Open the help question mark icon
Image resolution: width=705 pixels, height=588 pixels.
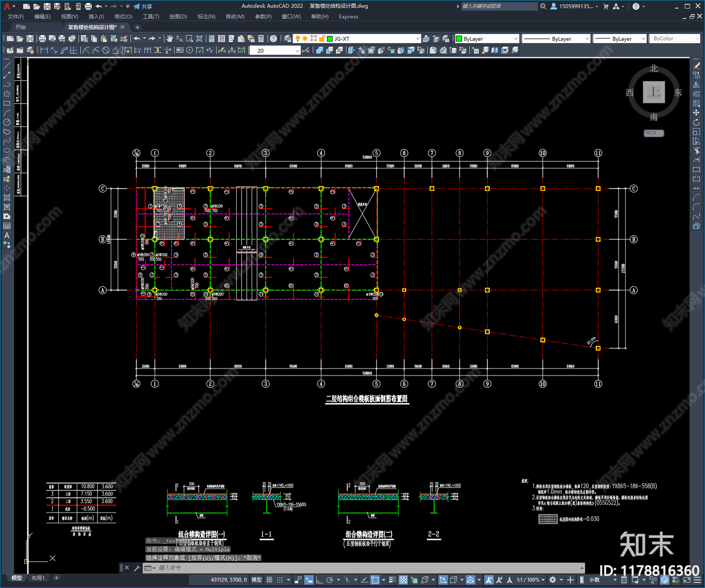tap(274, 39)
